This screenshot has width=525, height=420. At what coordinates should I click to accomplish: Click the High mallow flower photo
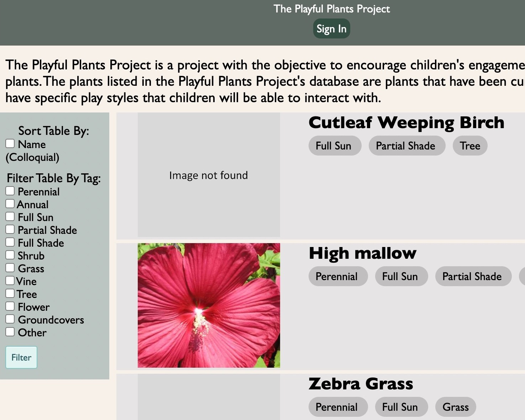coord(209,305)
